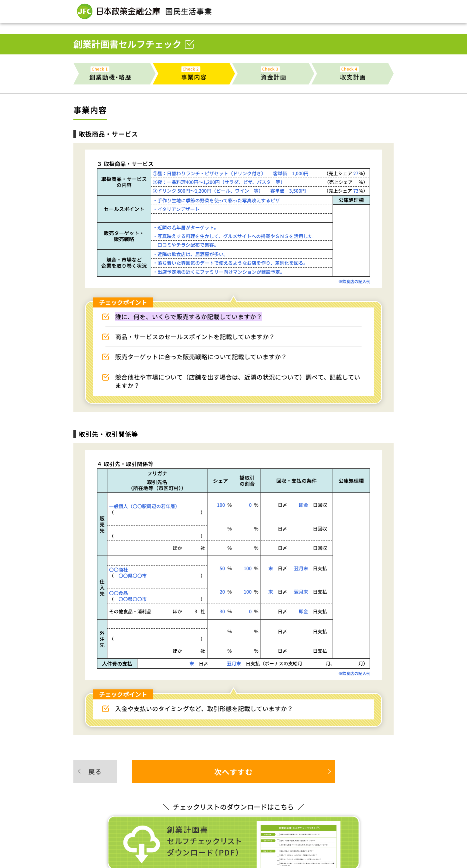The image size is (467, 868).
Task: Click the ・イタリアンデザート line
Action: [176, 209]
